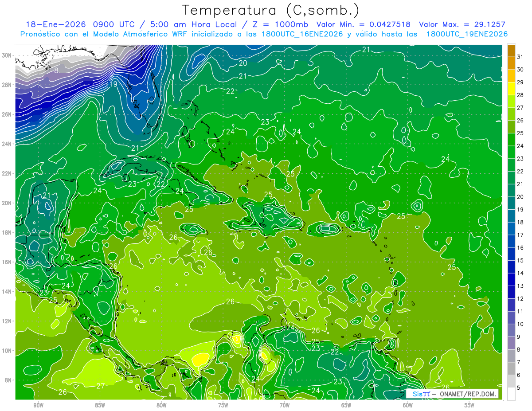Screen dimensions: 532x411
Task: Click the 22N latitude axis label
Action: coord(7,173)
